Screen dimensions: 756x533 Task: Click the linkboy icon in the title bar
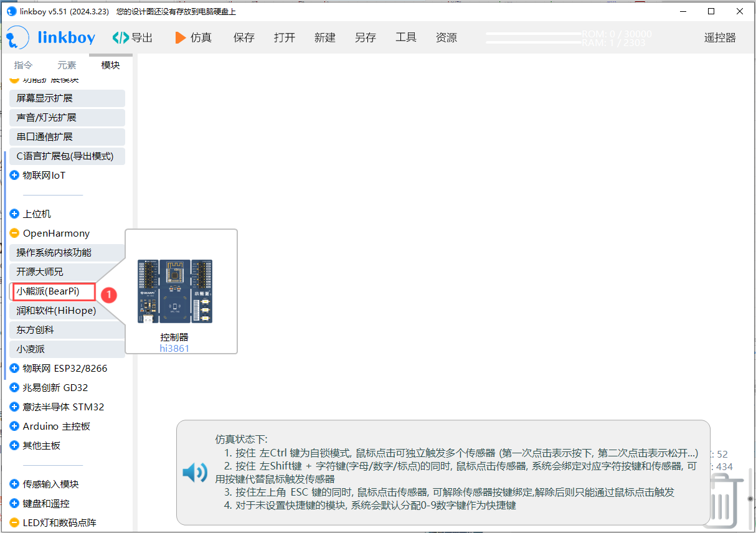pyautogui.click(x=11, y=11)
